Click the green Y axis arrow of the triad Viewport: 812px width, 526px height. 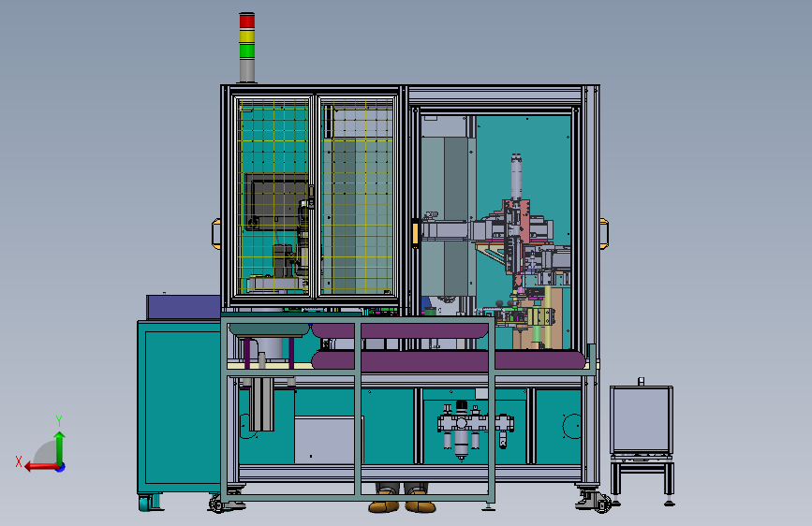tap(60, 447)
